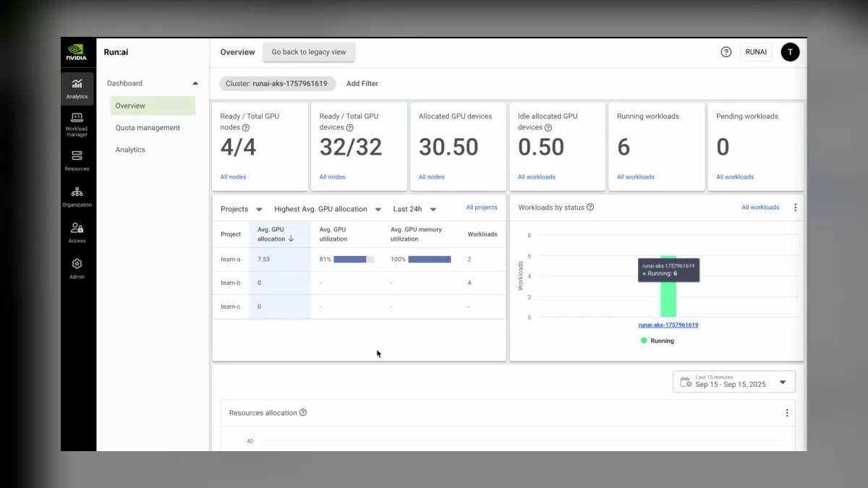Screen dimensions: 868x488
Task: Open the user avatar T menu
Action: [x=790, y=52]
